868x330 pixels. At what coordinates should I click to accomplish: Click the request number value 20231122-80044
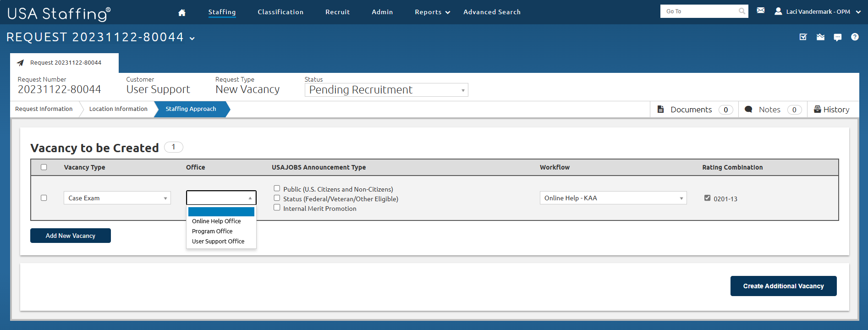click(x=60, y=89)
